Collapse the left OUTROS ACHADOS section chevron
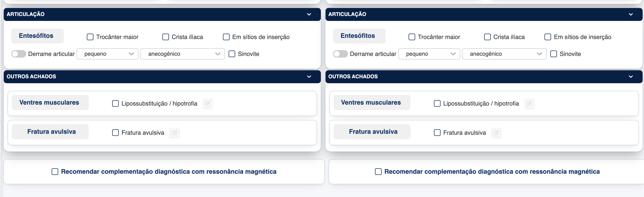Image resolution: width=644 pixels, height=197 pixels. point(309,77)
